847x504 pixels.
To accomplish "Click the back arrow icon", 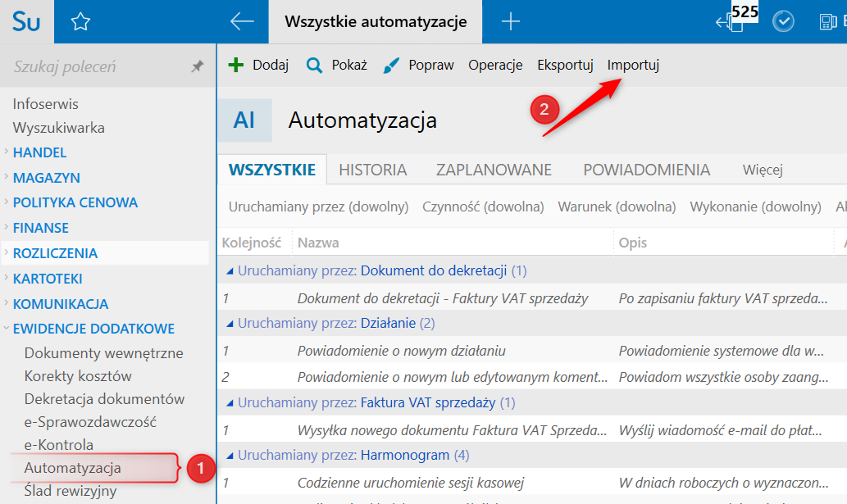I will 242,22.
